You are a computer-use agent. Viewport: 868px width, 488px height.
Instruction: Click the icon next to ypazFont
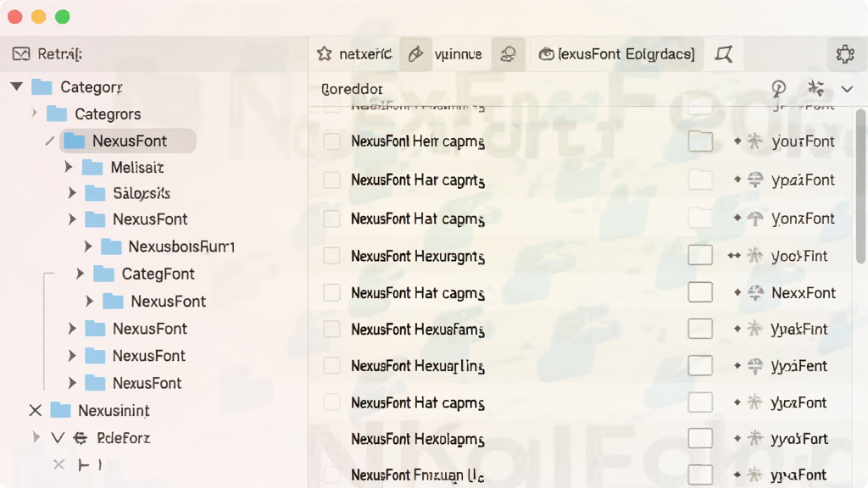point(755,180)
